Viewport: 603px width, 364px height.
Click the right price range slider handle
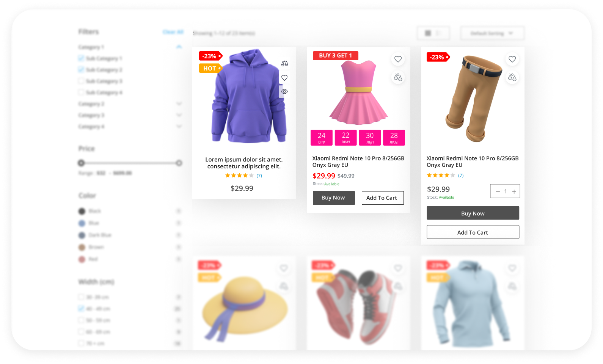(x=179, y=163)
